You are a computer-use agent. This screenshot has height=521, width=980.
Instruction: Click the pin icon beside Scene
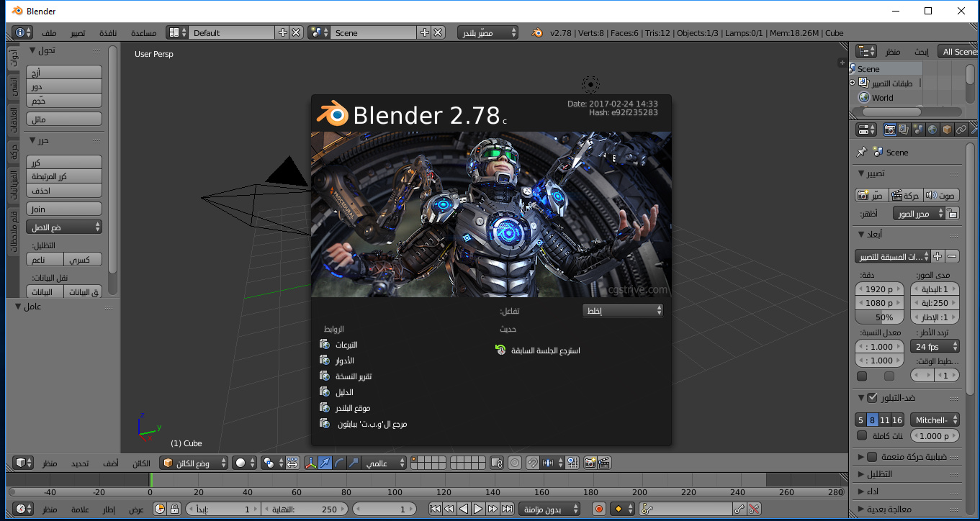(x=861, y=152)
